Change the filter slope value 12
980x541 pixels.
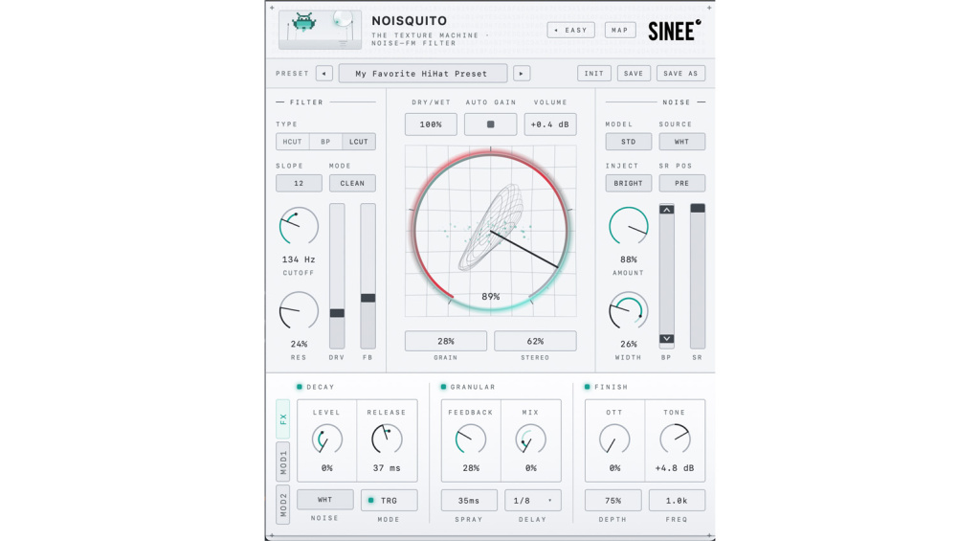[x=299, y=183]
